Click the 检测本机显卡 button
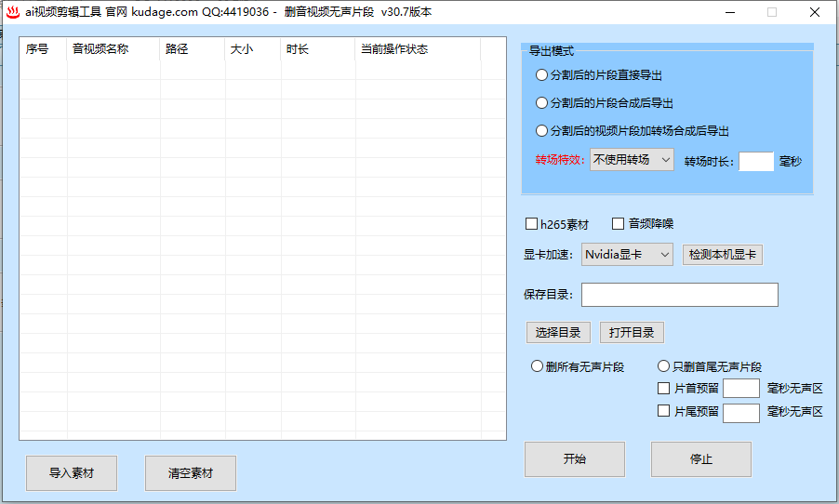The width and height of the screenshot is (839, 504). tap(723, 255)
